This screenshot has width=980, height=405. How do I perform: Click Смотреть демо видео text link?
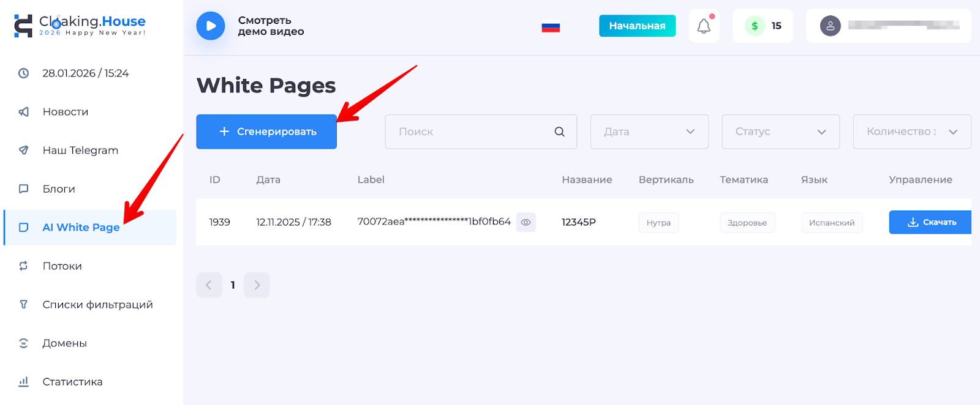click(x=271, y=26)
